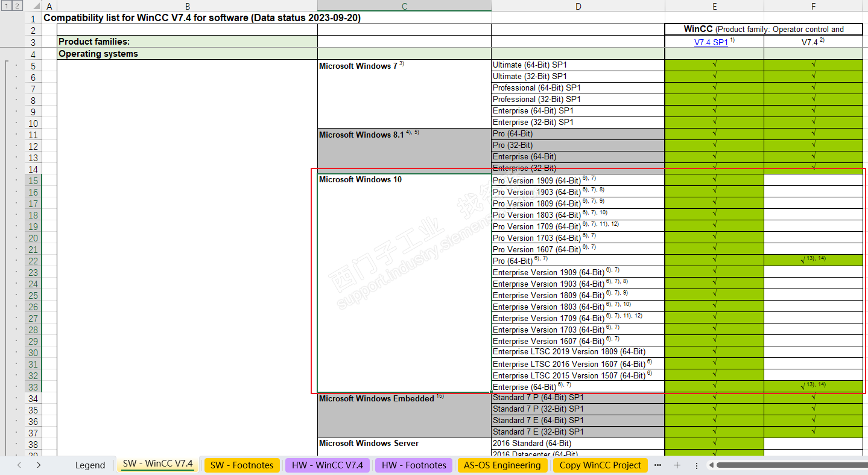Select column B header

187,6
